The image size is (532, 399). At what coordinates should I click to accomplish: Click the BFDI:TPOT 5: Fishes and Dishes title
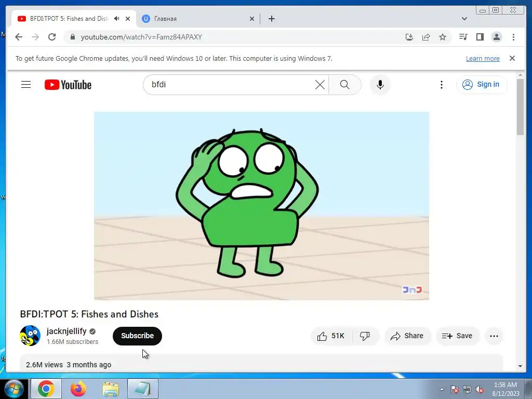click(89, 314)
